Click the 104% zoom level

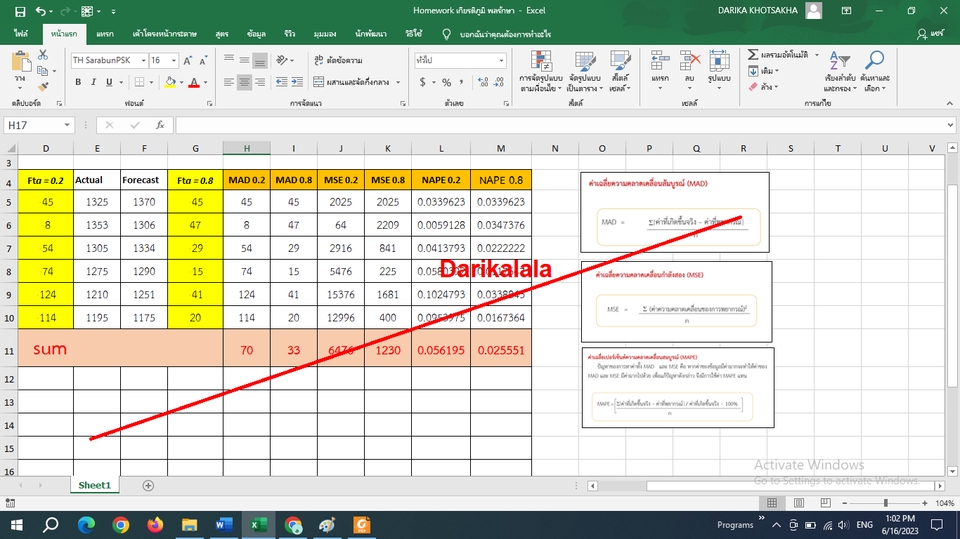pos(944,503)
